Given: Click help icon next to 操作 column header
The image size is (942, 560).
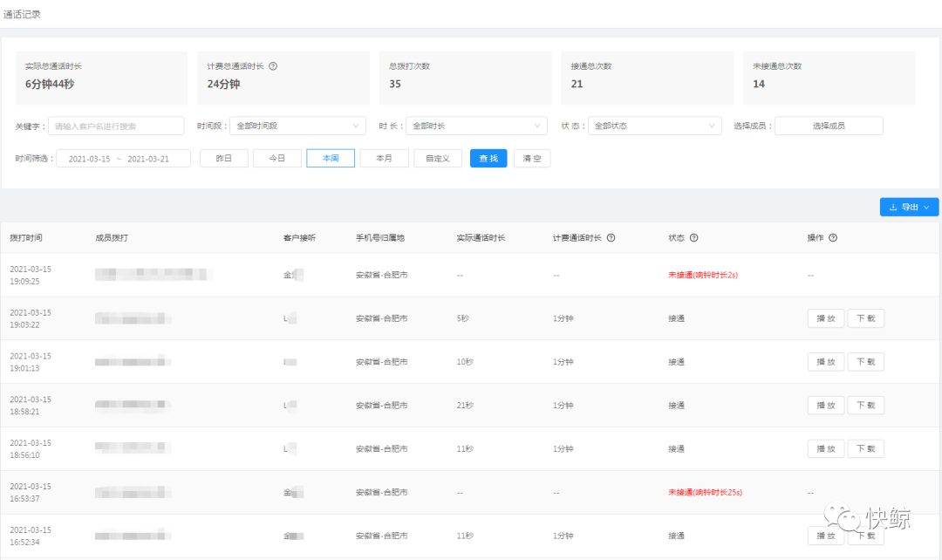Looking at the screenshot, I should point(833,238).
